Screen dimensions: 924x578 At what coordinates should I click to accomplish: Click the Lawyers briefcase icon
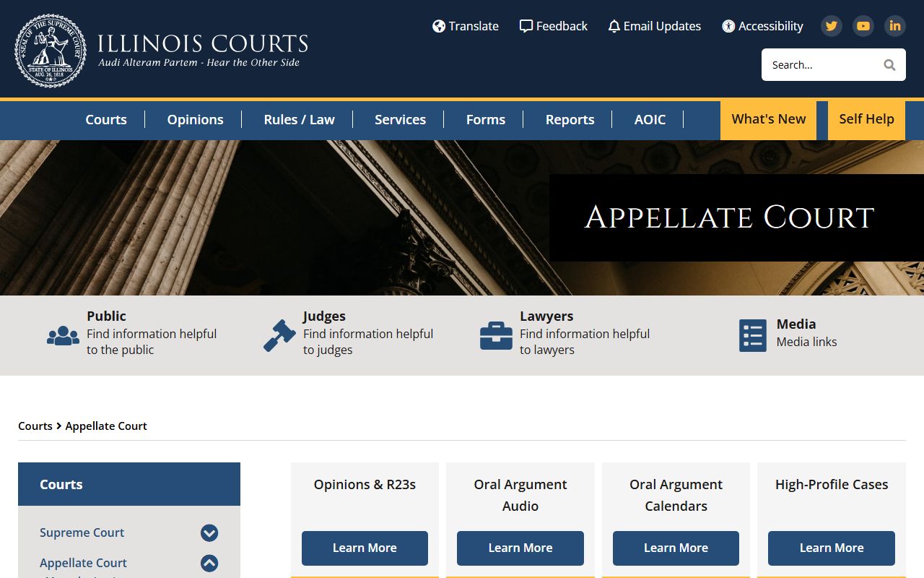tap(497, 335)
